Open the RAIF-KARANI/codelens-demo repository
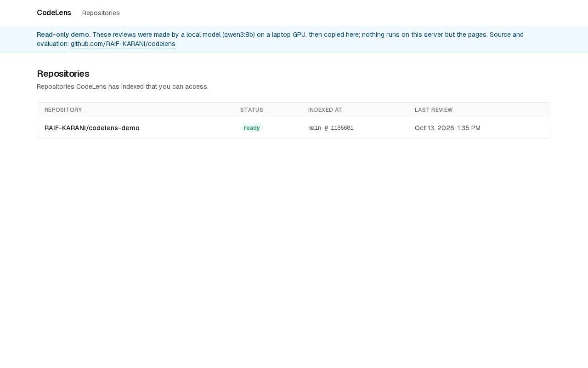This screenshot has height=368, width=588. pos(92,128)
